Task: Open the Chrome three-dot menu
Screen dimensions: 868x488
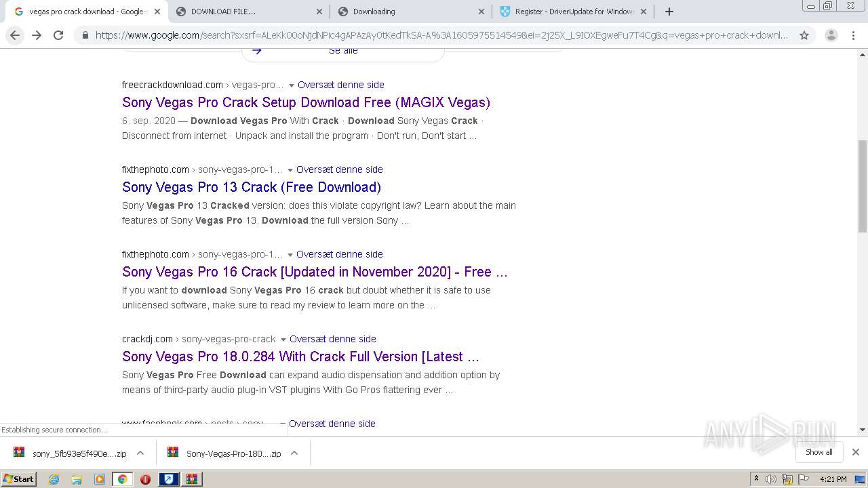Action: click(854, 35)
